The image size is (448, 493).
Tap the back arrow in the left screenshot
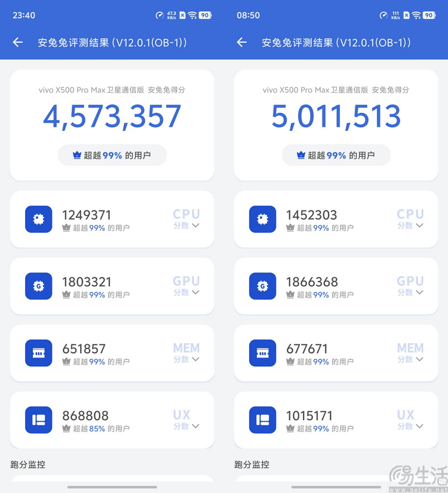[18, 42]
